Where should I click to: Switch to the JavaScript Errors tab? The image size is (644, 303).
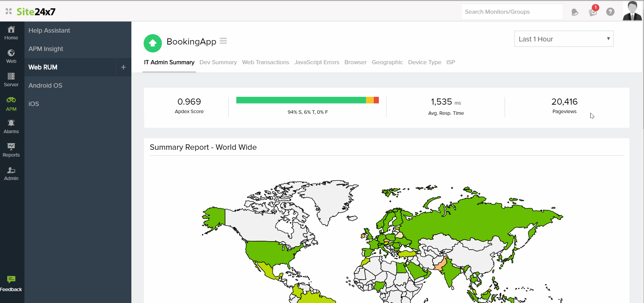[316, 63]
